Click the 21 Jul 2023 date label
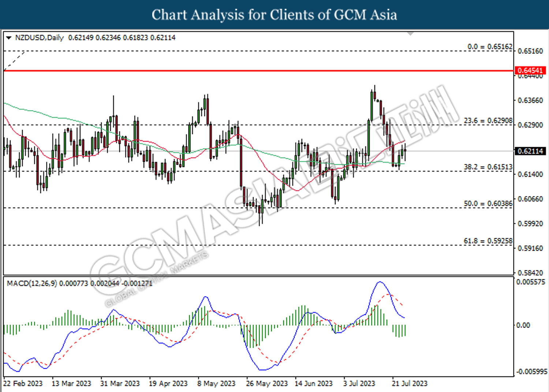This screenshot has height=392, width=549. [410, 384]
